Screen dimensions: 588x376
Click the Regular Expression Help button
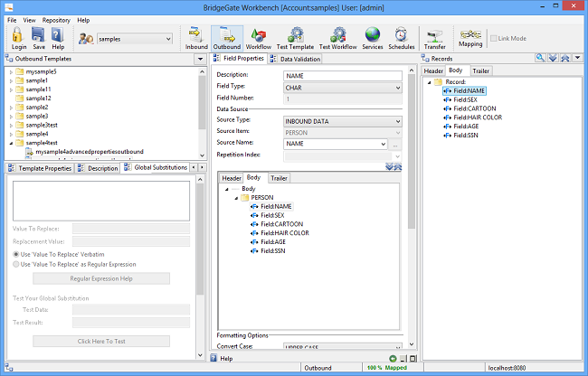click(x=101, y=278)
